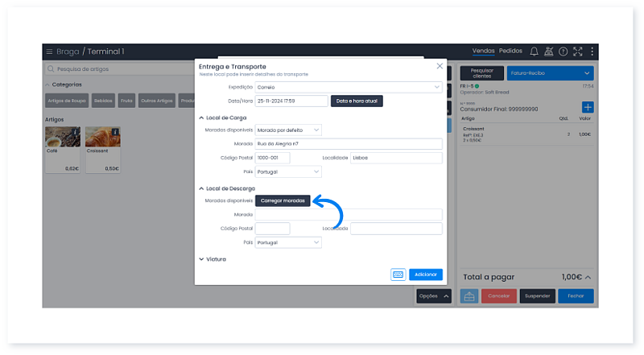Viewport: 644px width, 355px height.
Task: Toggle the on-screen keyboard icon
Action: [398, 275]
